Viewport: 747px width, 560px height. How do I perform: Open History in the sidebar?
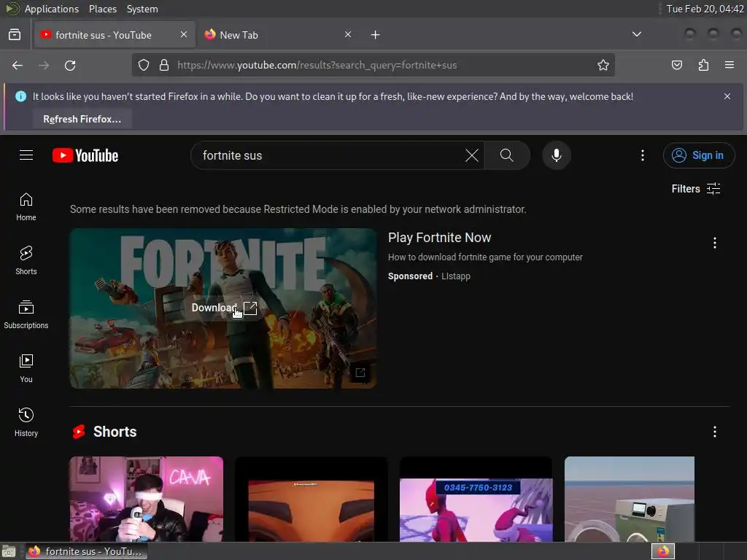click(x=26, y=422)
